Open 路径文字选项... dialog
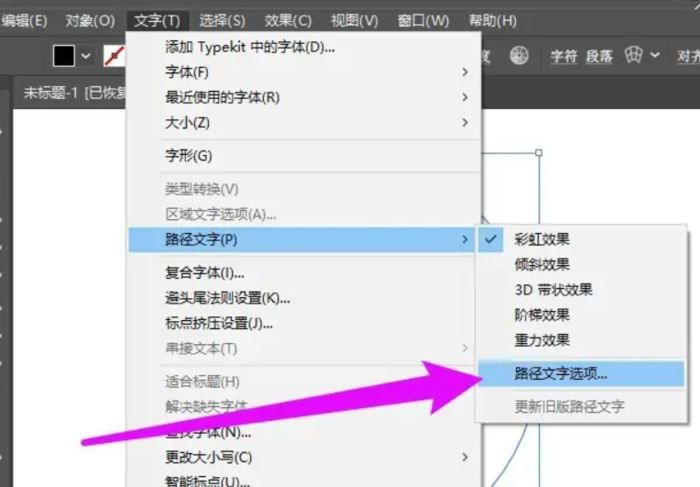Image resolution: width=700 pixels, height=487 pixels. click(581, 374)
